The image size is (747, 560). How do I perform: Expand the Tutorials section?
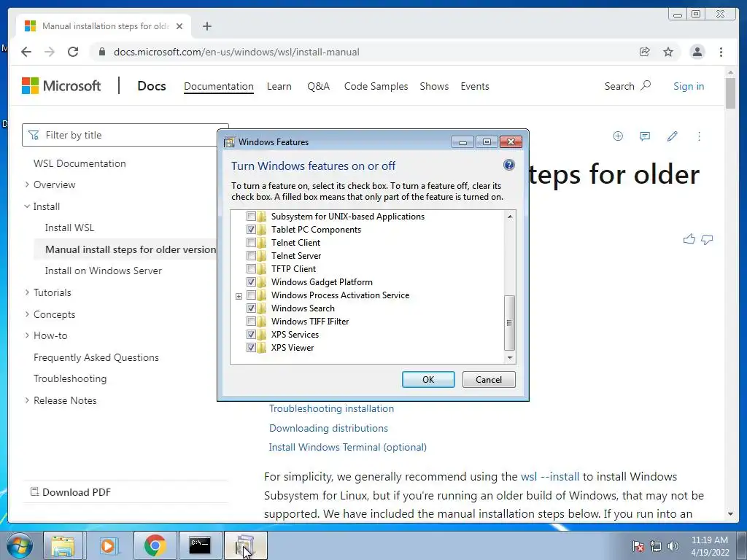click(27, 292)
